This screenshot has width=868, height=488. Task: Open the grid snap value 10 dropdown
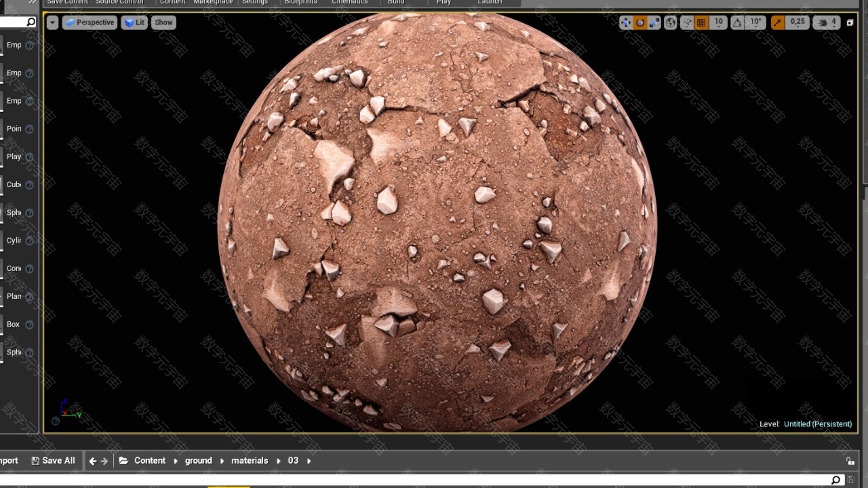pyautogui.click(x=719, y=22)
